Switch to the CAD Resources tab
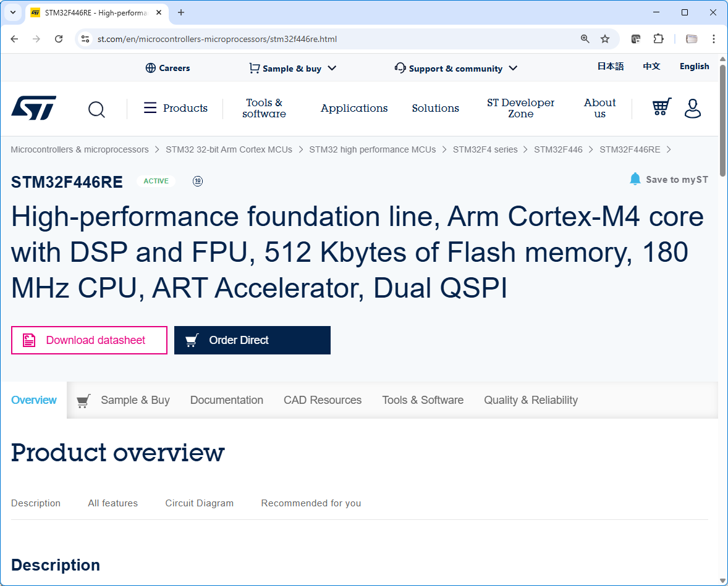Screen dimensions: 728x586 (322, 400)
